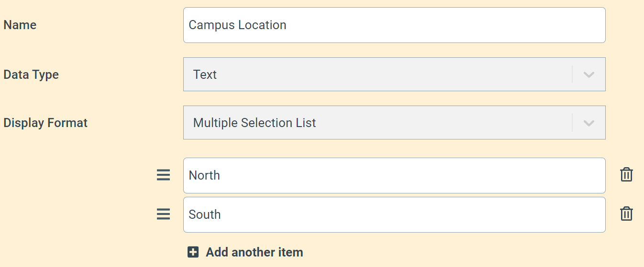The height and width of the screenshot is (267, 644).
Task: Click the word 'North' in first option
Action: coord(204,175)
